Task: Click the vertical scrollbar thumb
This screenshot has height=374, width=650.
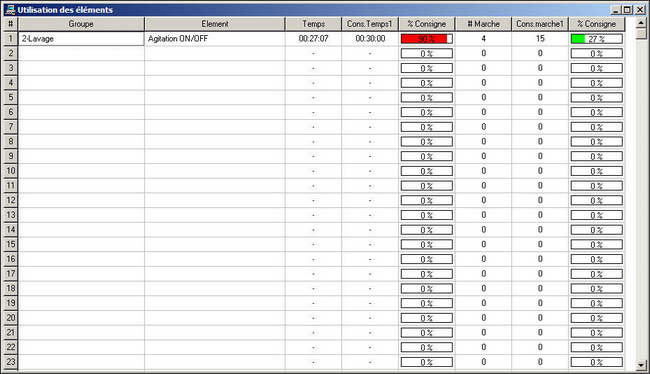Action: [x=641, y=34]
